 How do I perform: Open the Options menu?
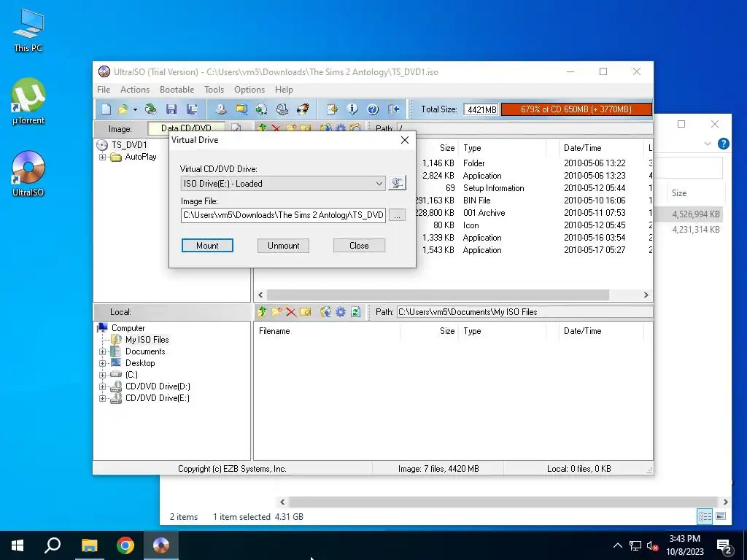249,90
